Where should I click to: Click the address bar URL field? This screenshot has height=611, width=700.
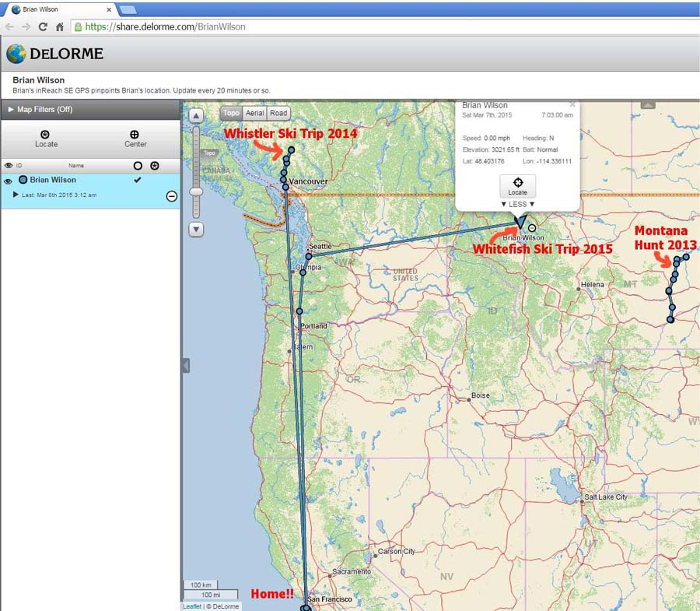(384, 26)
